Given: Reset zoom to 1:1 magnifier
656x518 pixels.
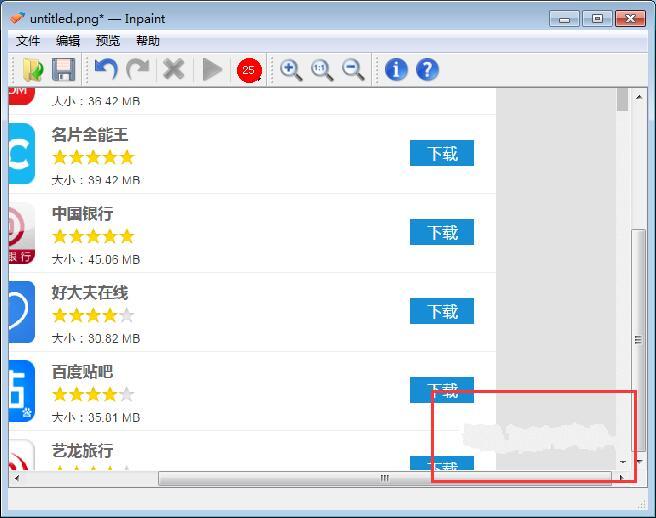Looking at the screenshot, I should [x=322, y=69].
